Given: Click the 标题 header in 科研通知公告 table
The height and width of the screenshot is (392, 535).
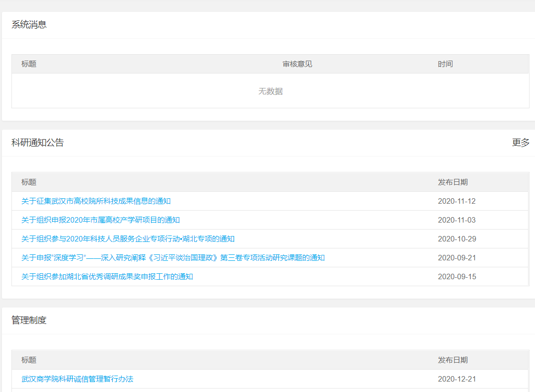Looking at the screenshot, I should (29, 182).
